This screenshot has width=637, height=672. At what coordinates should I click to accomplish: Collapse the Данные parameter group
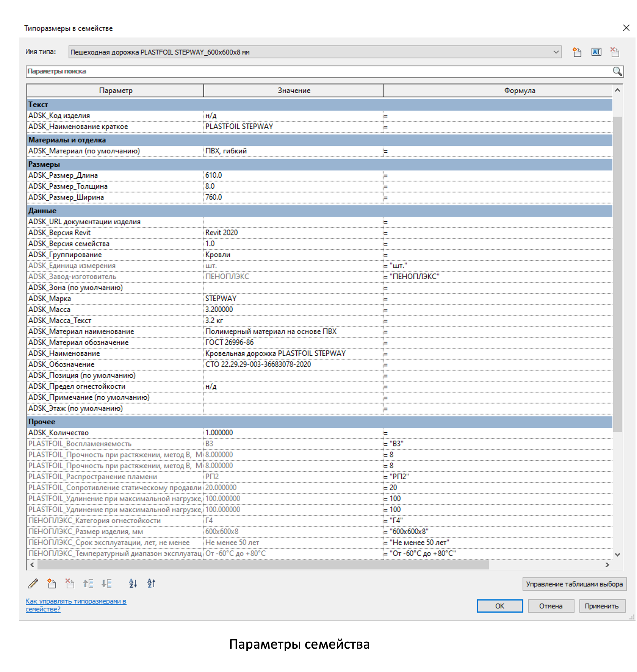point(319,210)
